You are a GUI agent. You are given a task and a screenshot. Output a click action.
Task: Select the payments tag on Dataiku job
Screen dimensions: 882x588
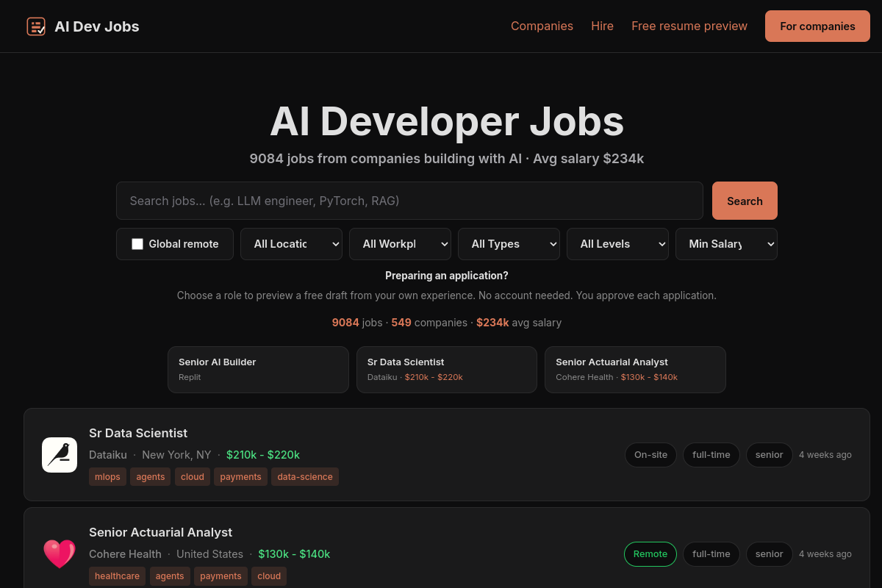pyautogui.click(x=241, y=477)
